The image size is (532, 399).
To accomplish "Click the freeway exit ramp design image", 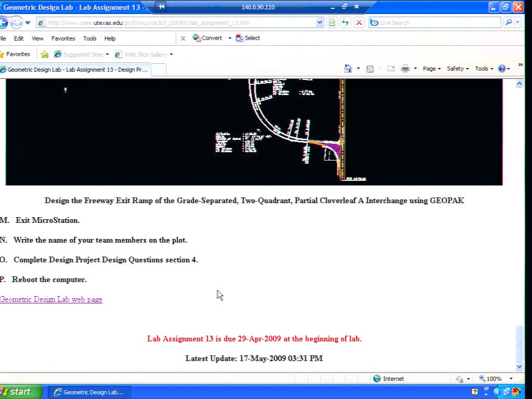I will coord(254,132).
